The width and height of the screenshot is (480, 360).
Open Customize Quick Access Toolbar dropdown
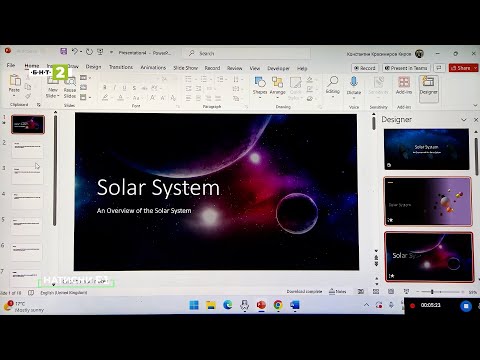pos(111,52)
